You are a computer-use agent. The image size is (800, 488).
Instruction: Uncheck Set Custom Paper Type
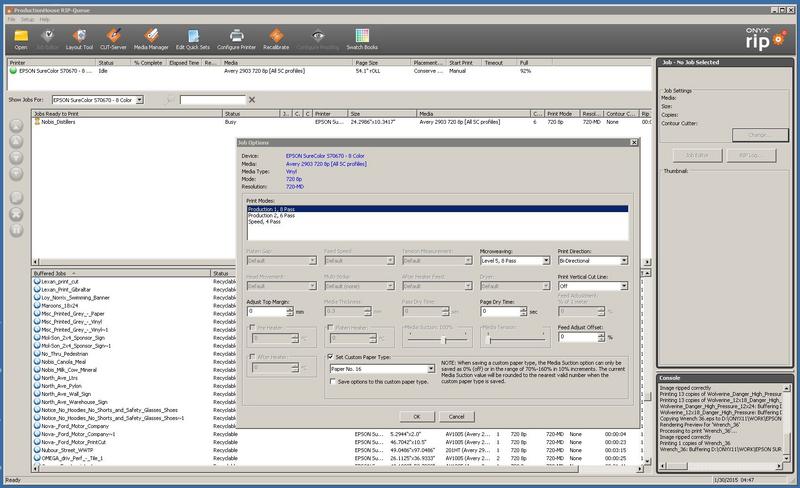(331, 357)
